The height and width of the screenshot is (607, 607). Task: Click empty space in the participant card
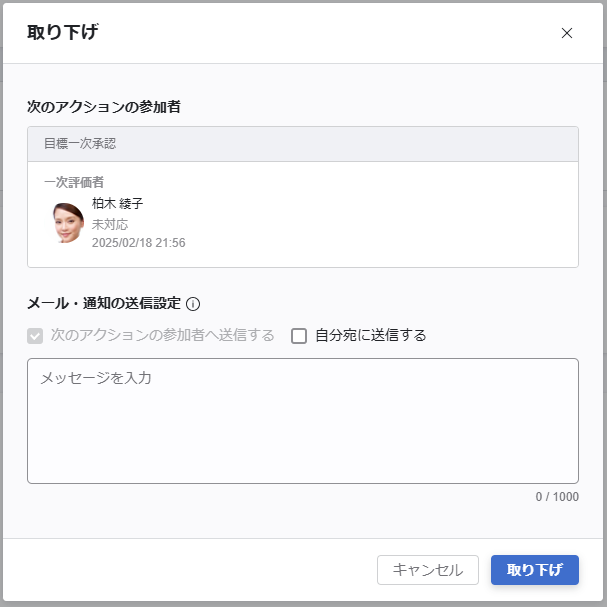pyautogui.click(x=400, y=220)
